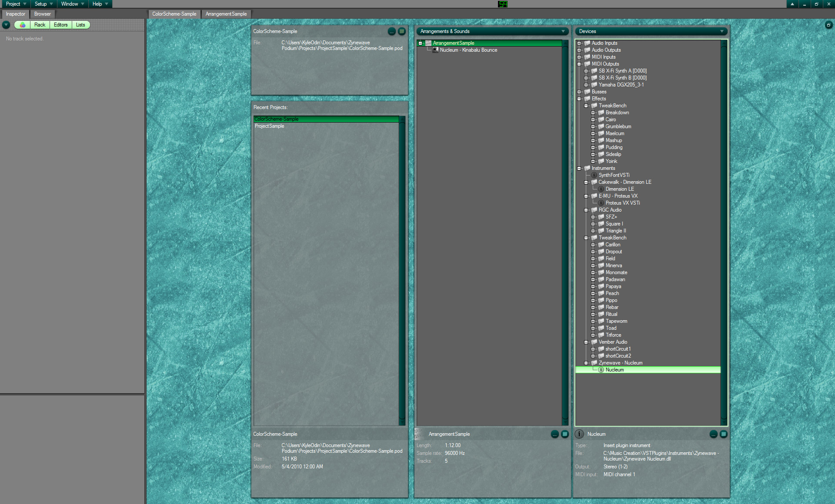Click the color picker icon in Inspector toolbar
This screenshot has width=835, height=504.
click(23, 25)
